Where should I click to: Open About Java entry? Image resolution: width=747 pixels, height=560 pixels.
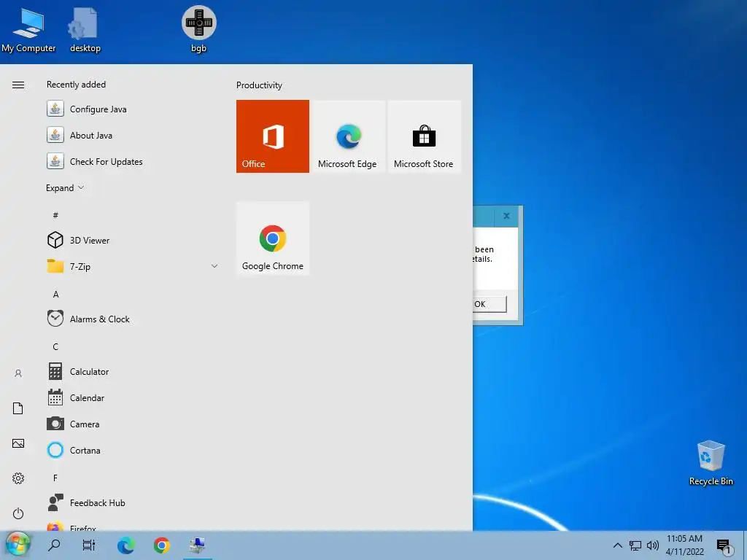click(x=133, y=135)
